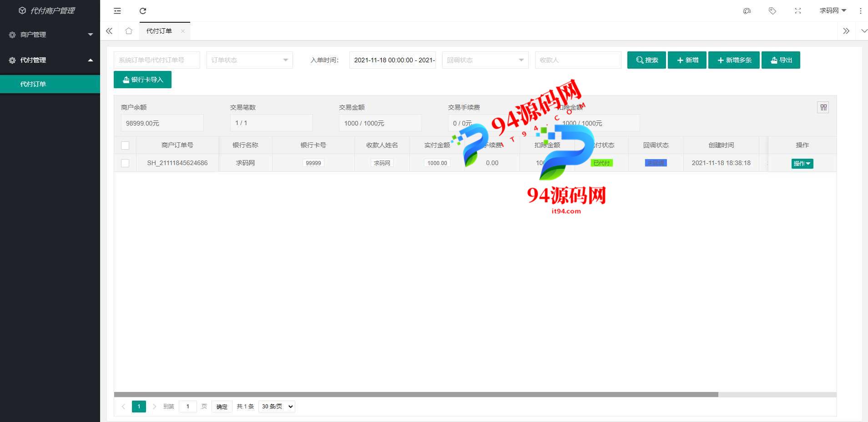
Task: Focus the 收款人 input field
Action: tap(578, 60)
